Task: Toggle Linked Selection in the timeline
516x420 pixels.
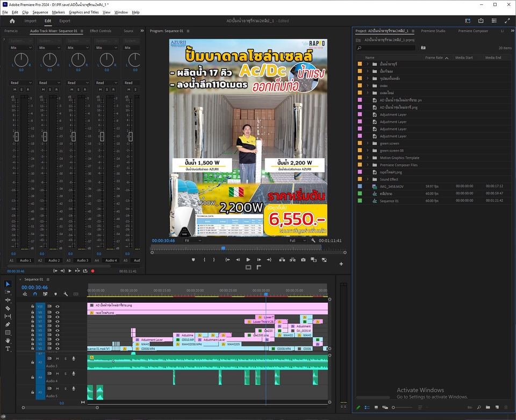Action: tap(45, 294)
